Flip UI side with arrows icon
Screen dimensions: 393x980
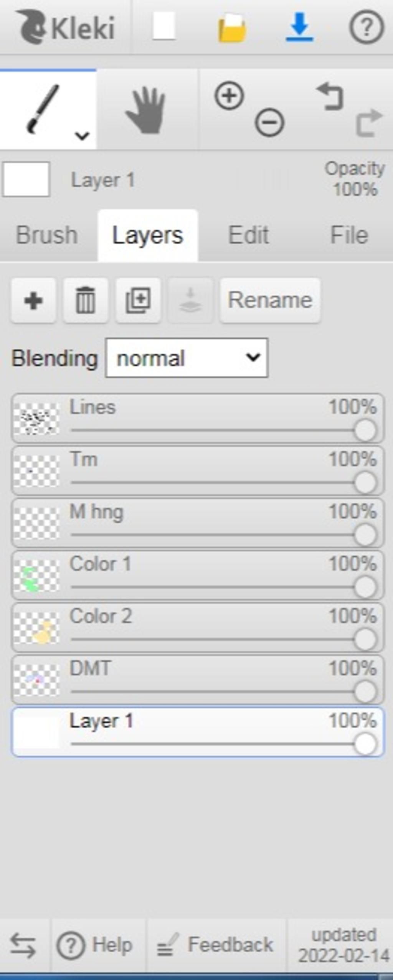tap(23, 946)
